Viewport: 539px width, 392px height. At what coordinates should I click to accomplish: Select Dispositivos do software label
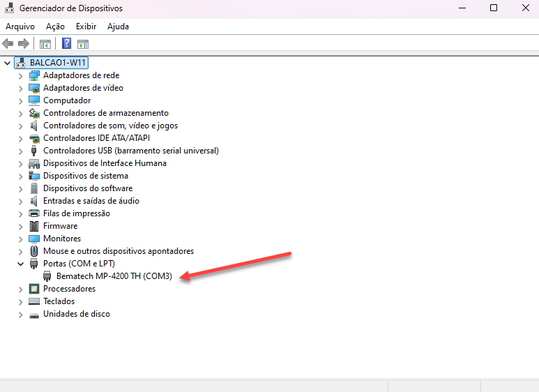[x=88, y=188]
